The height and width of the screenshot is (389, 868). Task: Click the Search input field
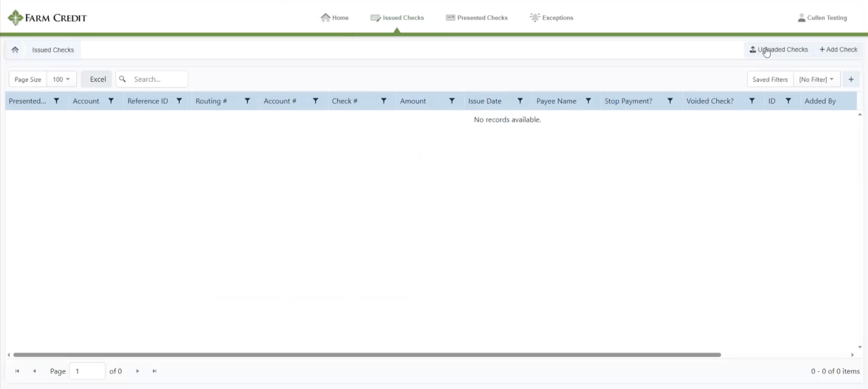coord(158,80)
